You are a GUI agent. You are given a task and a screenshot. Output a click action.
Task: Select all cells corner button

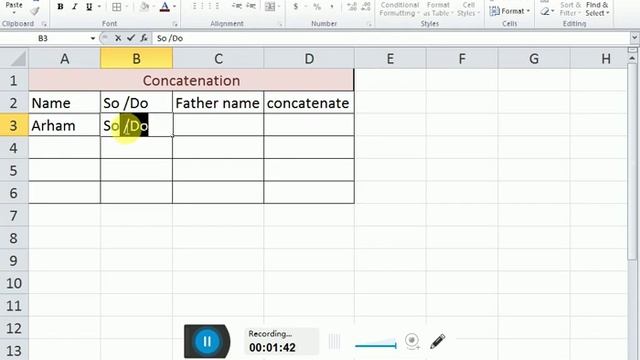tap(14, 59)
